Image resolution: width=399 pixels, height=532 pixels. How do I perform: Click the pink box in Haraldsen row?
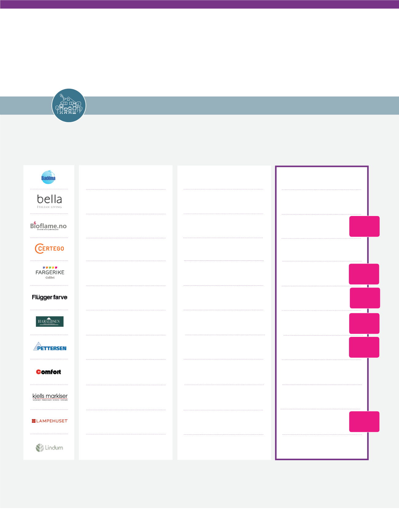(x=364, y=323)
